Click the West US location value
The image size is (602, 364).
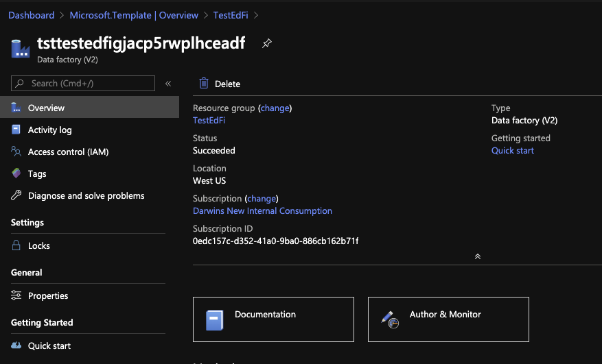click(x=209, y=180)
